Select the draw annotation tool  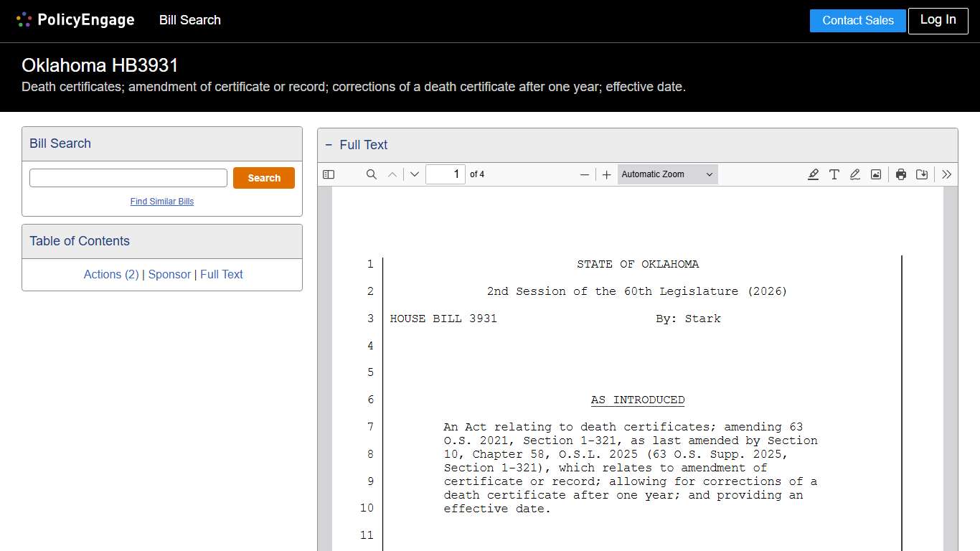click(854, 174)
